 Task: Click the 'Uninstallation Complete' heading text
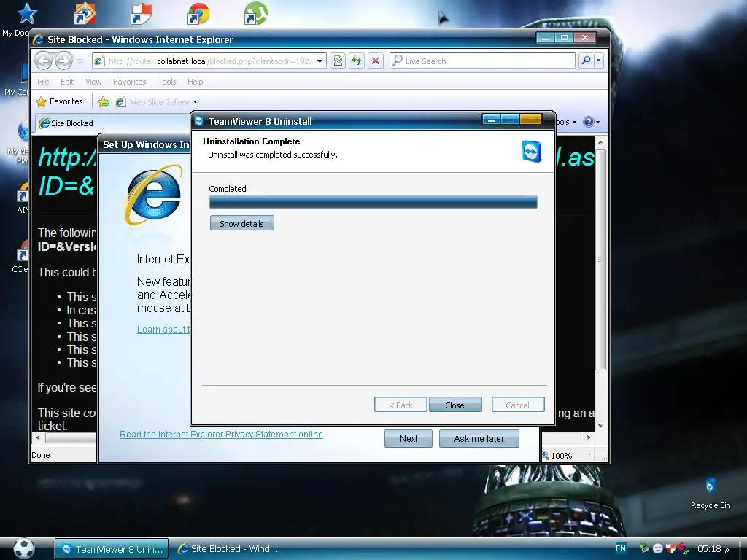pyautogui.click(x=252, y=141)
